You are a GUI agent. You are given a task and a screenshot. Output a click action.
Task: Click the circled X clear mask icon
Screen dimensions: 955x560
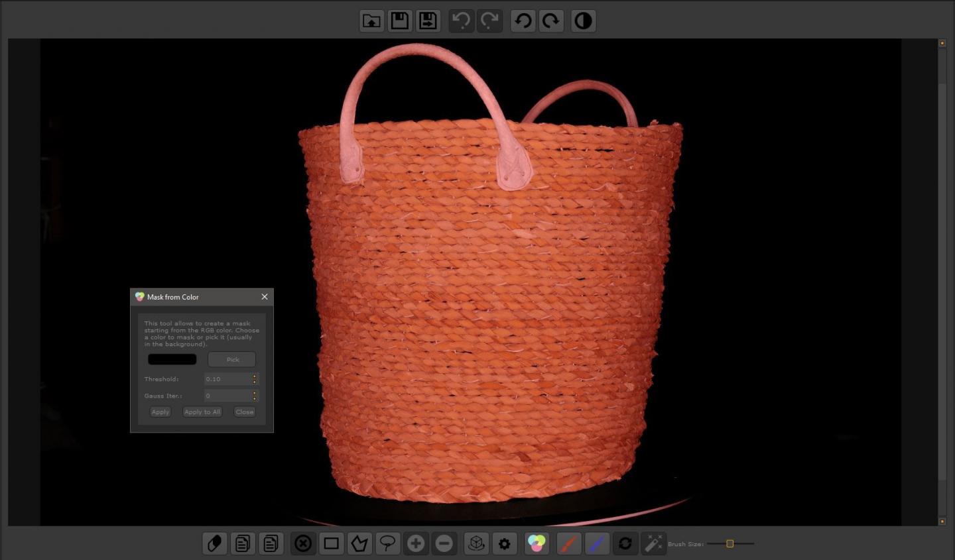(x=303, y=543)
